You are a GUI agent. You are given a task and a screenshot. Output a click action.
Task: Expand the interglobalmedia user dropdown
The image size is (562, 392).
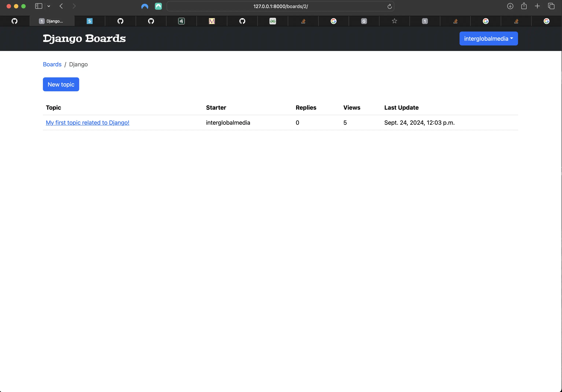click(488, 39)
